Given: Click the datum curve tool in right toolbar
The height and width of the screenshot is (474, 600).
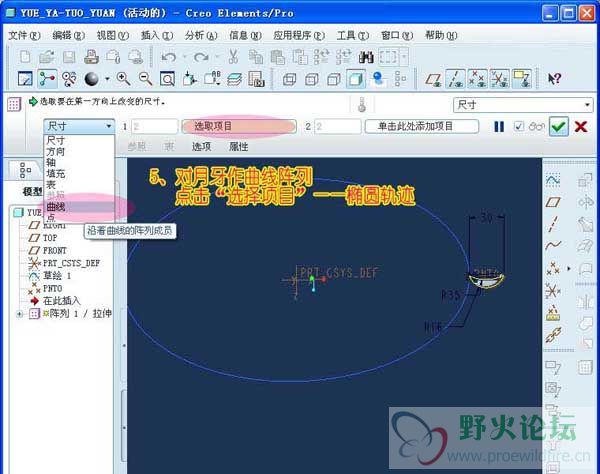Looking at the screenshot, I should coord(553,246).
